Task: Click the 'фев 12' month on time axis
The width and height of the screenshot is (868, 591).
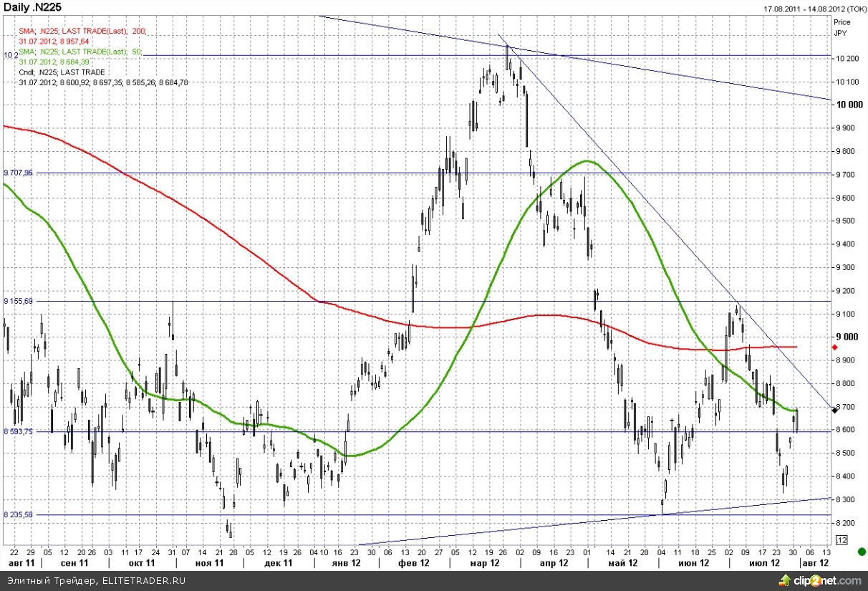Action: coord(414,563)
